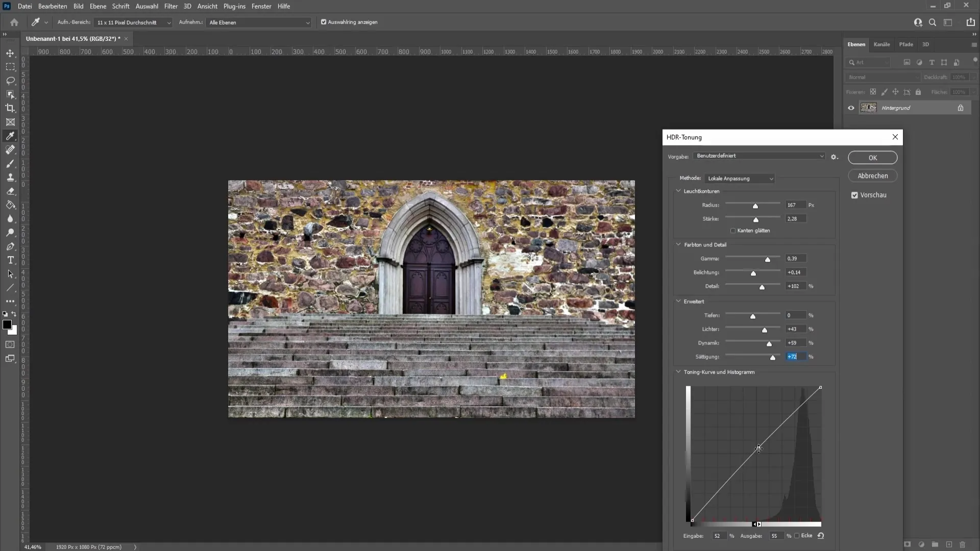Click the Sättigung slider handle
Screen dimensions: 980x551
pos(773,357)
